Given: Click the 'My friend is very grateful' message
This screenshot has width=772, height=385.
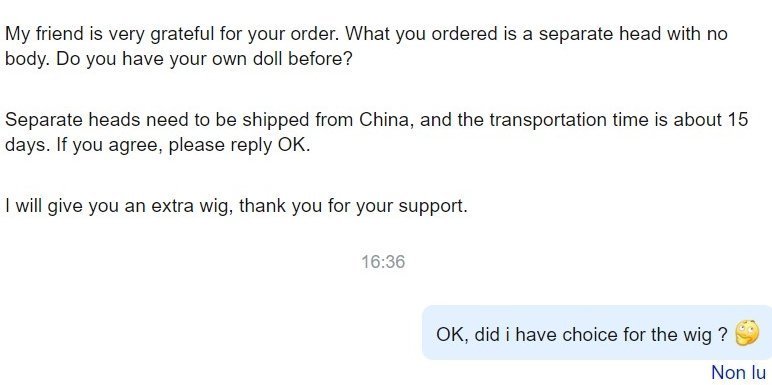Looking at the screenshot, I should (x=366, y=46).
